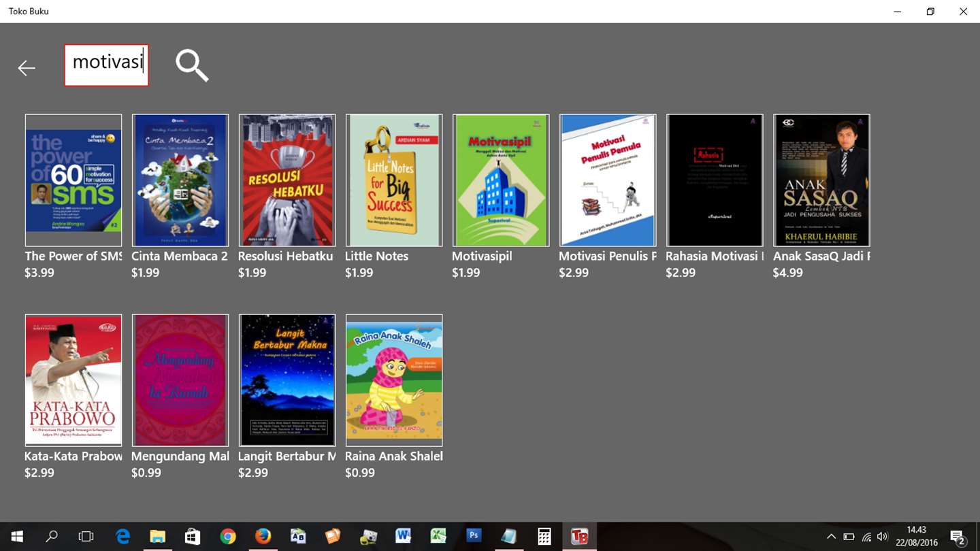This screenshot has width=980, height=551.
Task: Open the Anak SasaQ book cover
Action: pyautogui.click(x=821, y=180)
